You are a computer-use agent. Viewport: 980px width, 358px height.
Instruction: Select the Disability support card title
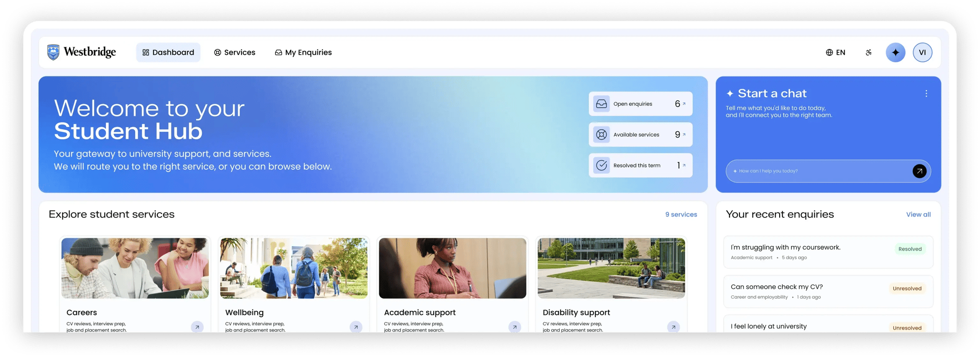(576, 312)
